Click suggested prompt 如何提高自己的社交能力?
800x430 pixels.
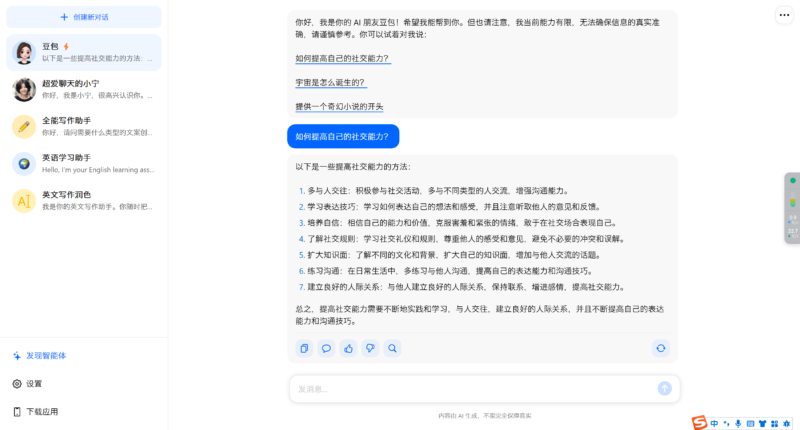(x=342, y=59)
